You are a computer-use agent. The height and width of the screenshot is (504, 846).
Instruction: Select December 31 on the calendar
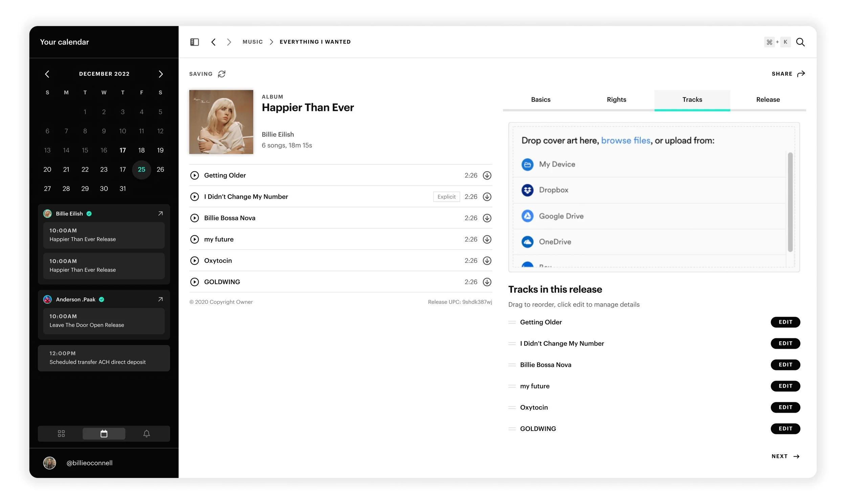(x=123, y=188)
